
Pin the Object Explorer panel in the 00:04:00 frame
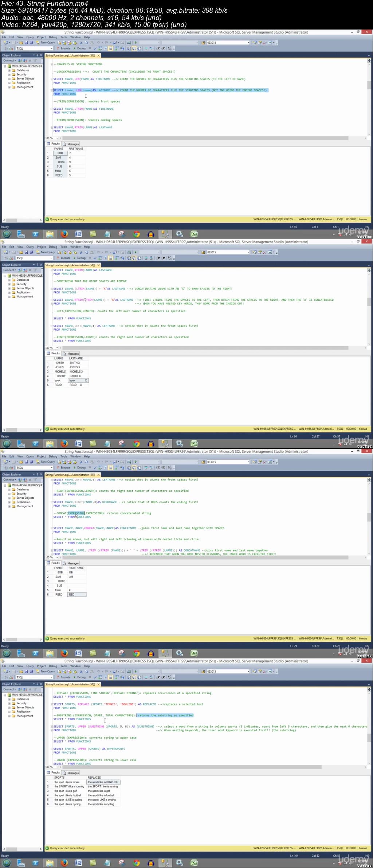pos(37,55)
